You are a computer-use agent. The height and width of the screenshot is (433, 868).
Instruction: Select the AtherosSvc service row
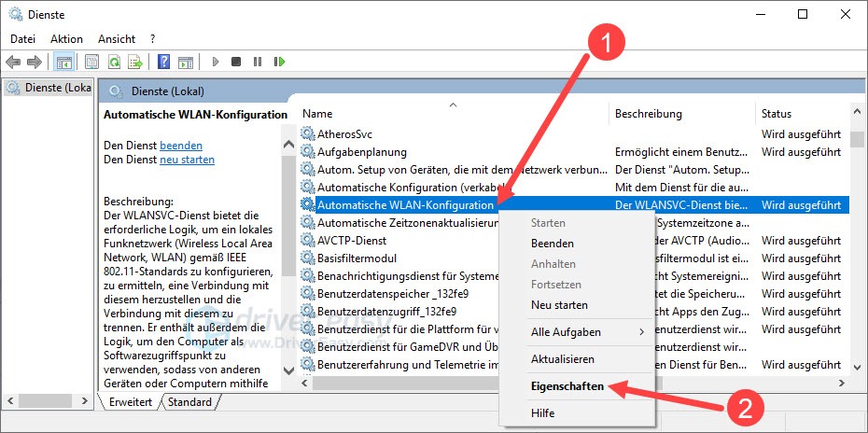coord(573,134)
